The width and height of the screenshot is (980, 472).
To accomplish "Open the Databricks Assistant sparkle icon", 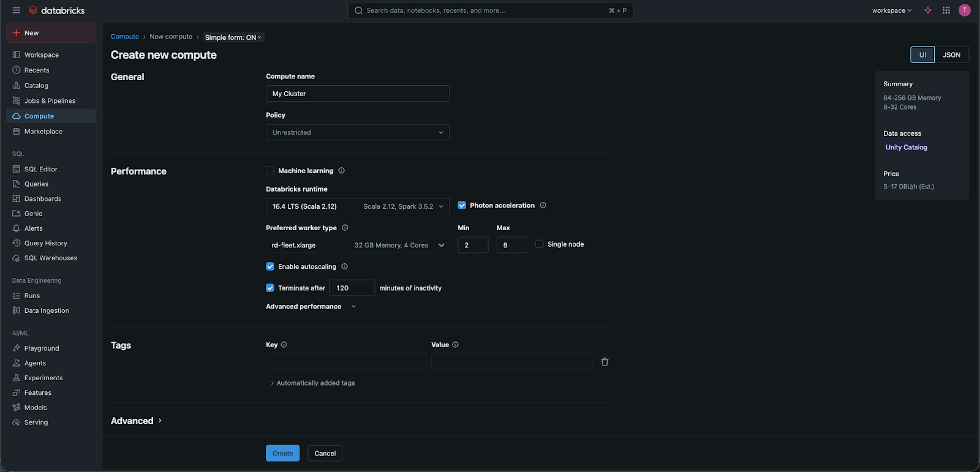I will [x=928, y=10].
